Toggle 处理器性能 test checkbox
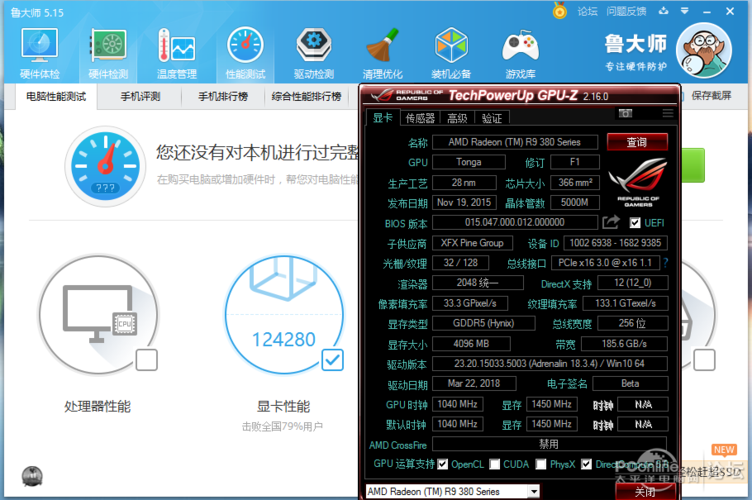 point(146,360)
